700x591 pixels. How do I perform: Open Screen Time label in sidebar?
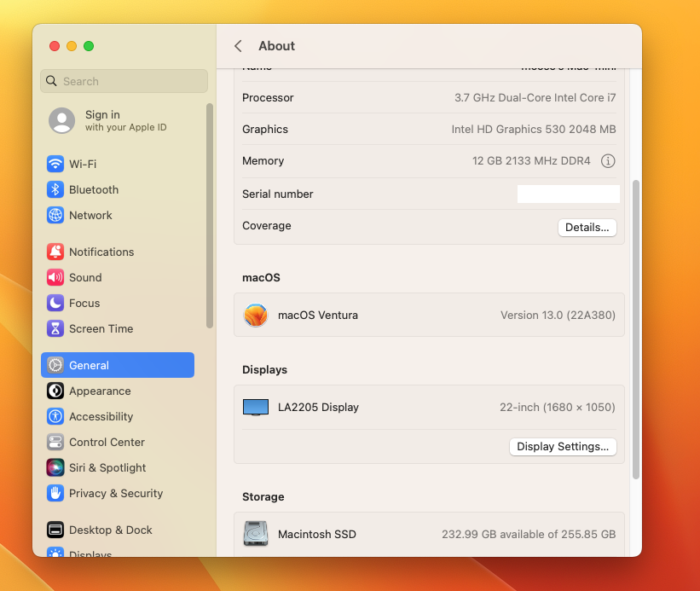pyautogui.click(x=101, y=328)
